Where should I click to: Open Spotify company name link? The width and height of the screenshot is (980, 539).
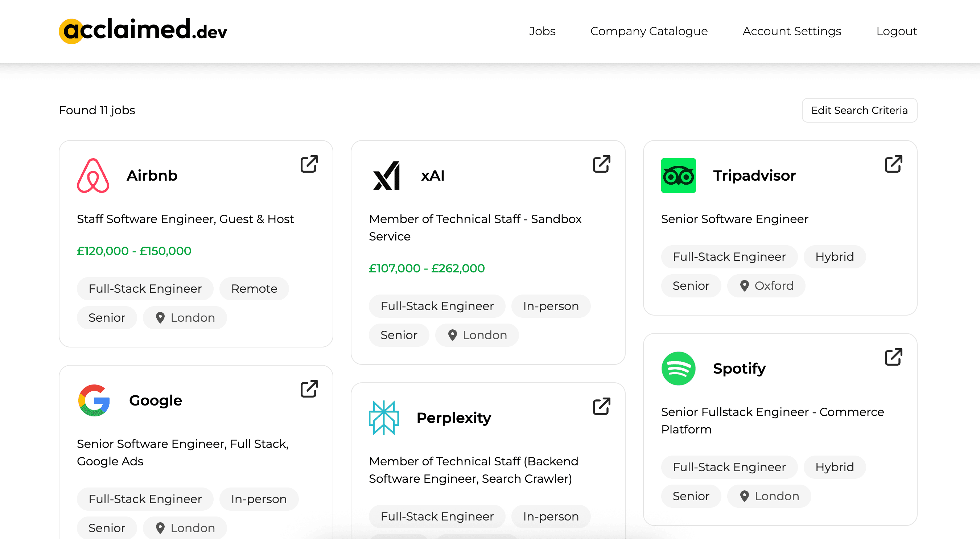tap(739, 368)
